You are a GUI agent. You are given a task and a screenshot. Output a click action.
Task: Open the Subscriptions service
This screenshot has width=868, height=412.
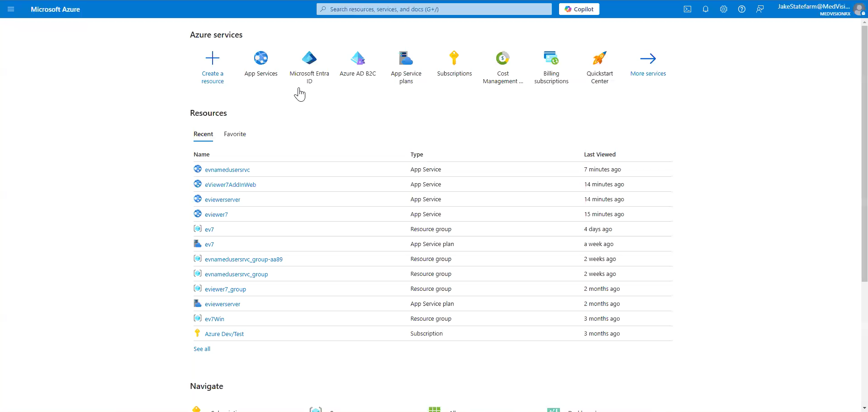(x=454, y=63)
